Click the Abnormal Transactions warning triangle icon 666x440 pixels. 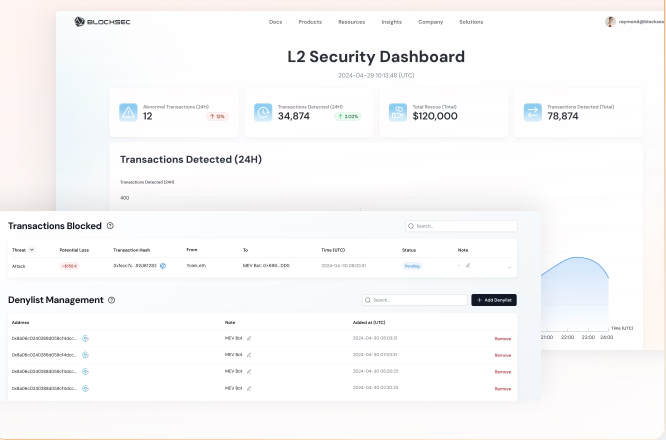pyautogui.click(x=128, y=113)
